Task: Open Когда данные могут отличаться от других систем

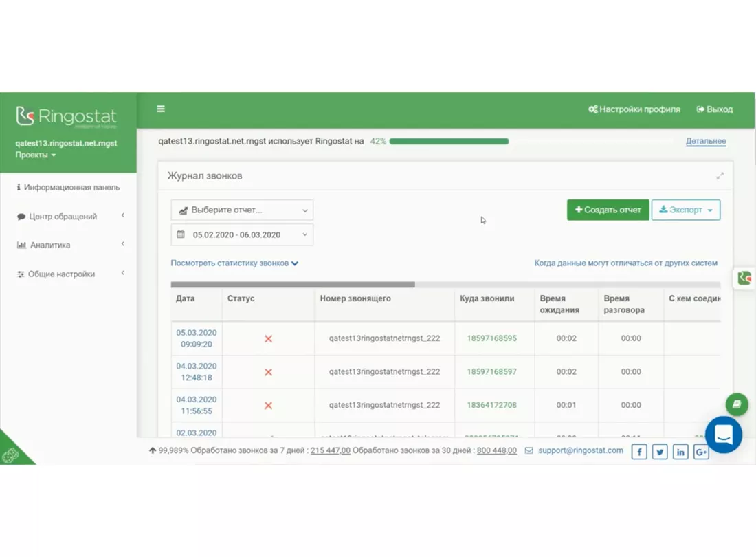Action: tap(626, 263)
